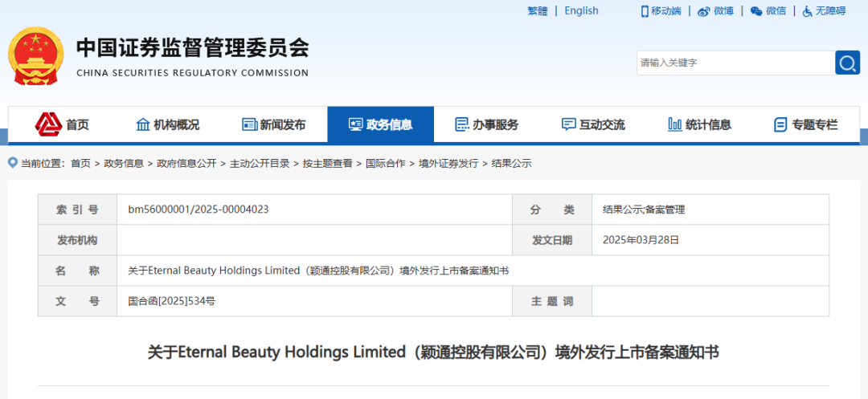The height and width of the screenshot is (399, 868).
Task: Open the 微信 WeChat icon link
Action: 756,11
